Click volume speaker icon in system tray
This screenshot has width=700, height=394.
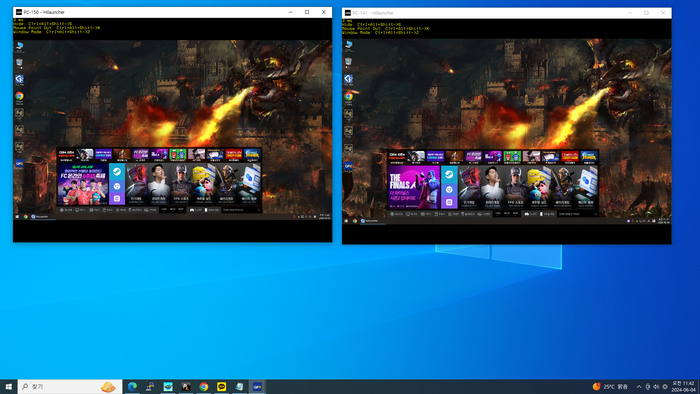656,386
